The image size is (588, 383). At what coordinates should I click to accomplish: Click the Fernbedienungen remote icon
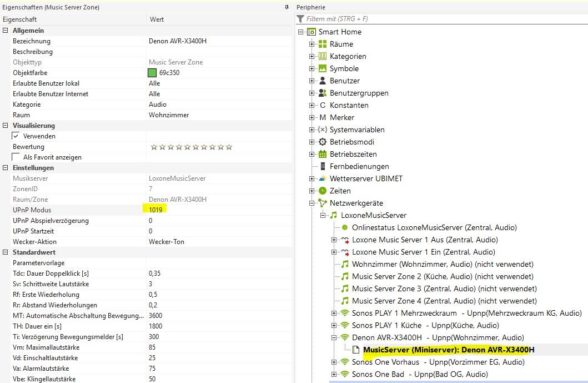pos(323,166)
